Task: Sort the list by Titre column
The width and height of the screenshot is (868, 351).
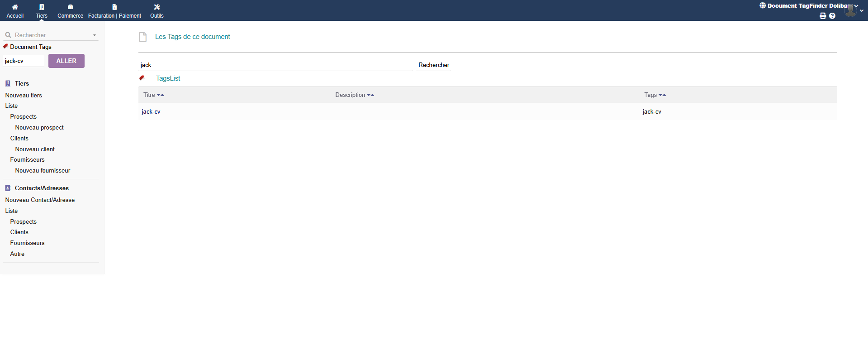Action: [149, 95]
